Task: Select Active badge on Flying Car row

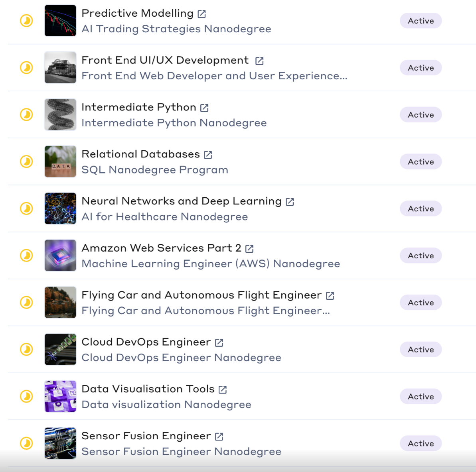Action: point(421,303)
